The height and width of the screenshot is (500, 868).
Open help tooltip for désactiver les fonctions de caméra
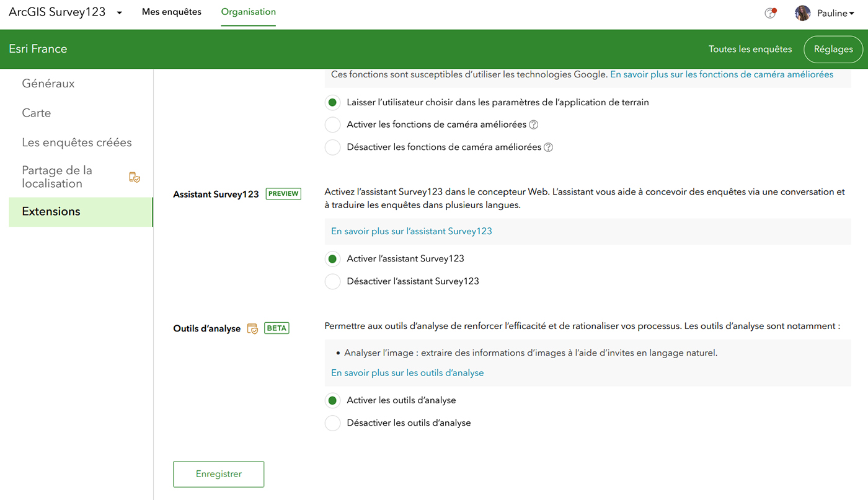point(548,147)
